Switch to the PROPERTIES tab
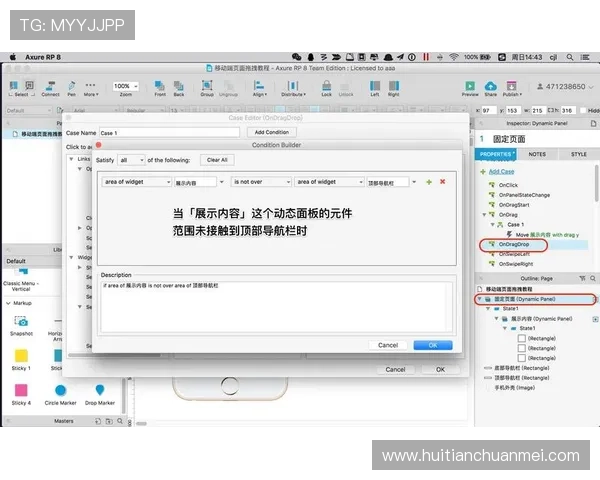 496,154
